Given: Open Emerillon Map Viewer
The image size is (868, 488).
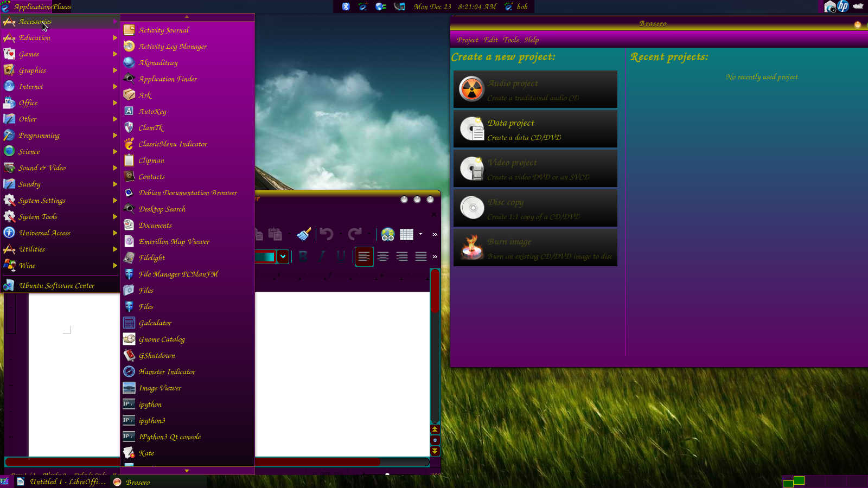Looking at the screenshot, I should click(187, 241).
